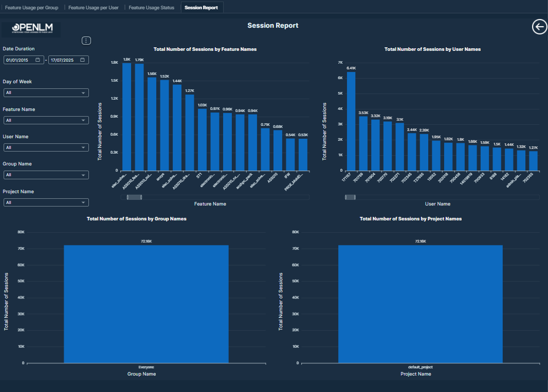
Task: Select the Everyone bar in Group Names chart
Action: tap(146, 304)
